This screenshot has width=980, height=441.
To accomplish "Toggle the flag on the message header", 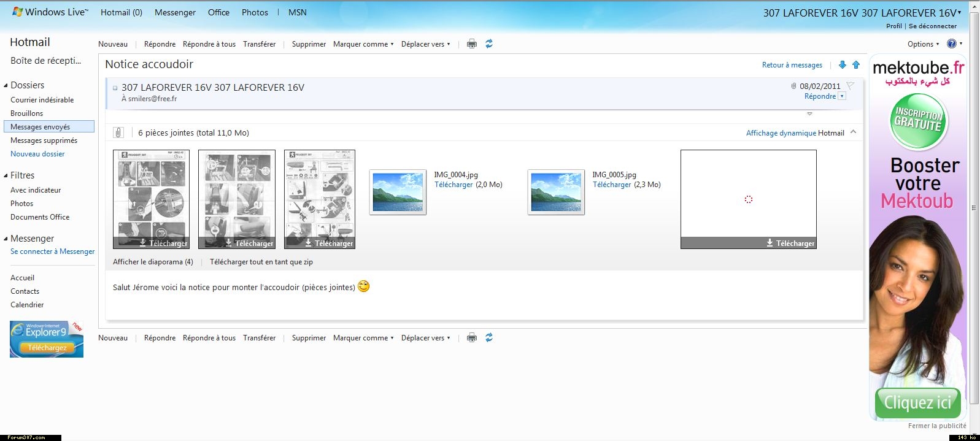I will coord(850,86).
